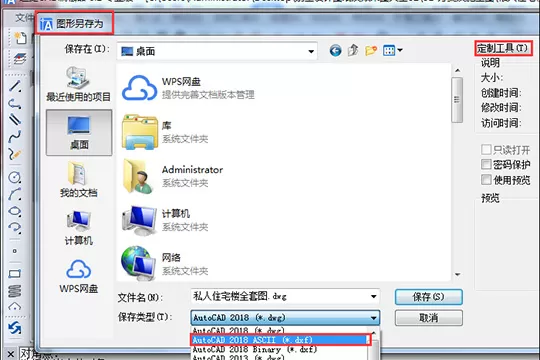
Task: Click the 取消 button
Action: pos(428,318)
